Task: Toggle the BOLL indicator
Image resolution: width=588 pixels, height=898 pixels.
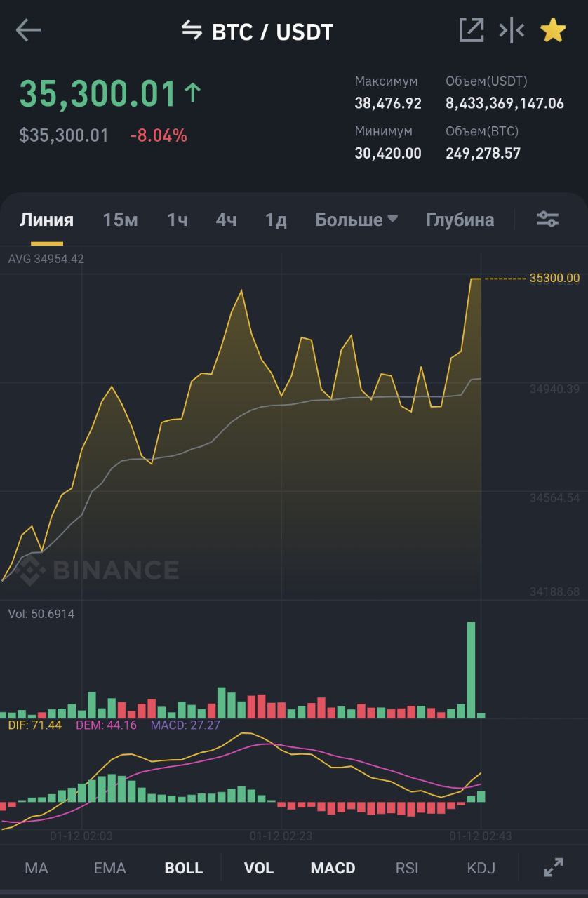Action: (x=184, y=868)
